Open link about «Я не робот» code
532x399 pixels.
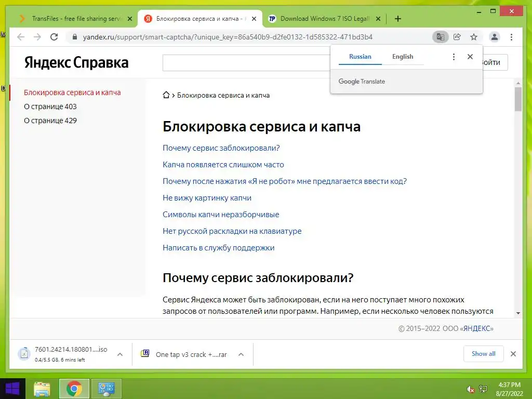(284, 181)
